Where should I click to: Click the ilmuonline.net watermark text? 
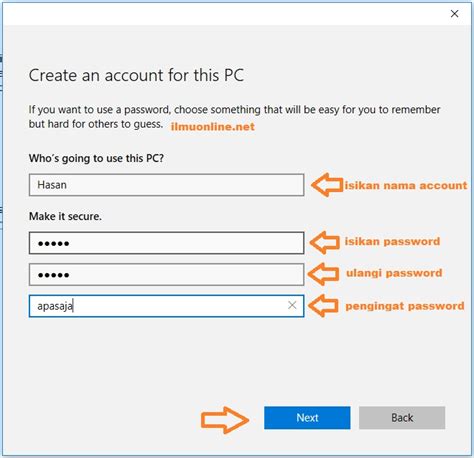[x=213, y=127]
